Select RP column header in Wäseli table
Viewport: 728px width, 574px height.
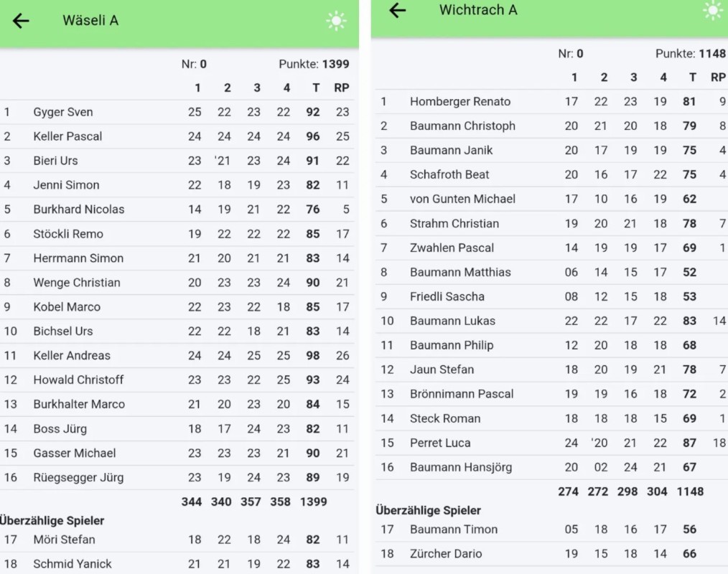(x=342, y=88)
